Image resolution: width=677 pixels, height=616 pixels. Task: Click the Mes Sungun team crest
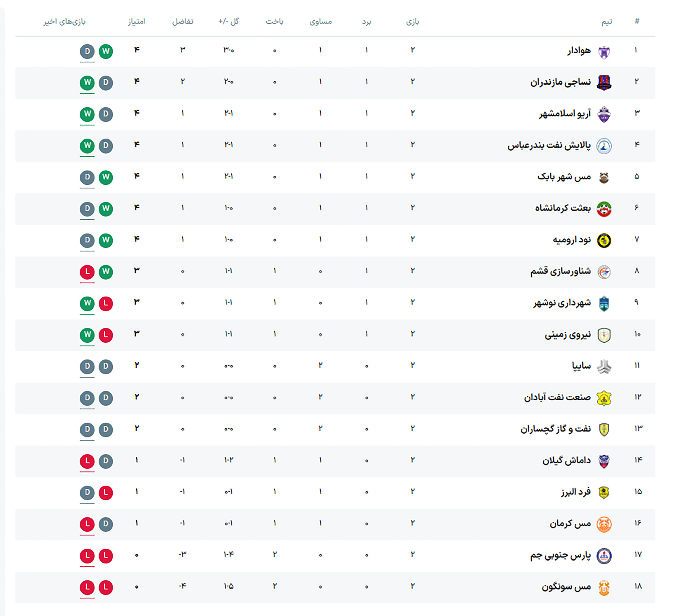click(x=604, y=587)
